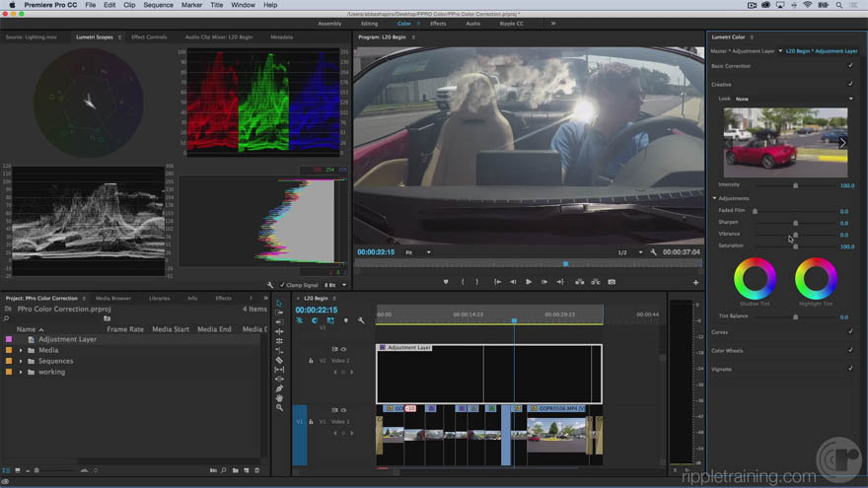Screen dimensions: 868x488
Task: Click New Item icon in Project panel
Action: pos(247,470)
